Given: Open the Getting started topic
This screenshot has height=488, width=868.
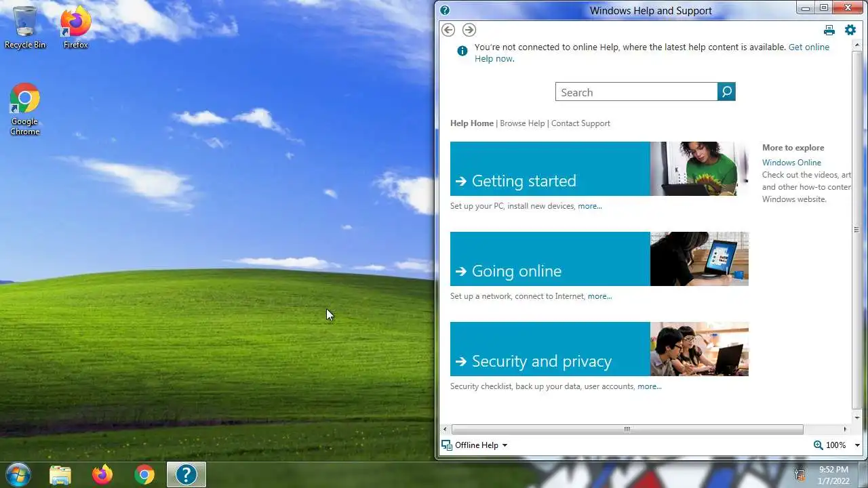Looking at the screenshot, I should [550, 169].
